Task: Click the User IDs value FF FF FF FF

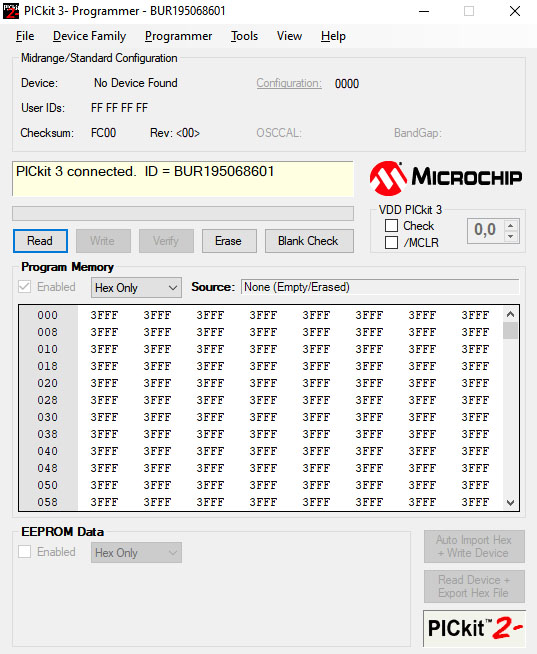Action: (x=119, y=108)
